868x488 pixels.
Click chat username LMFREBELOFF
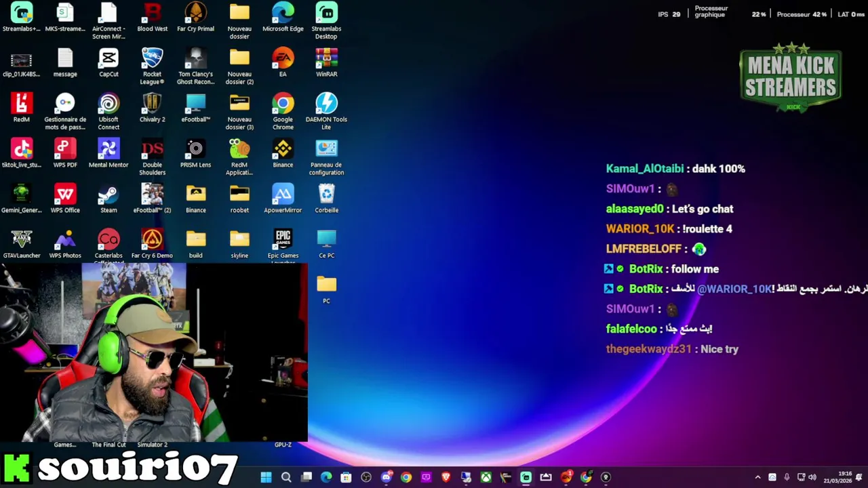tap(644, 249)
